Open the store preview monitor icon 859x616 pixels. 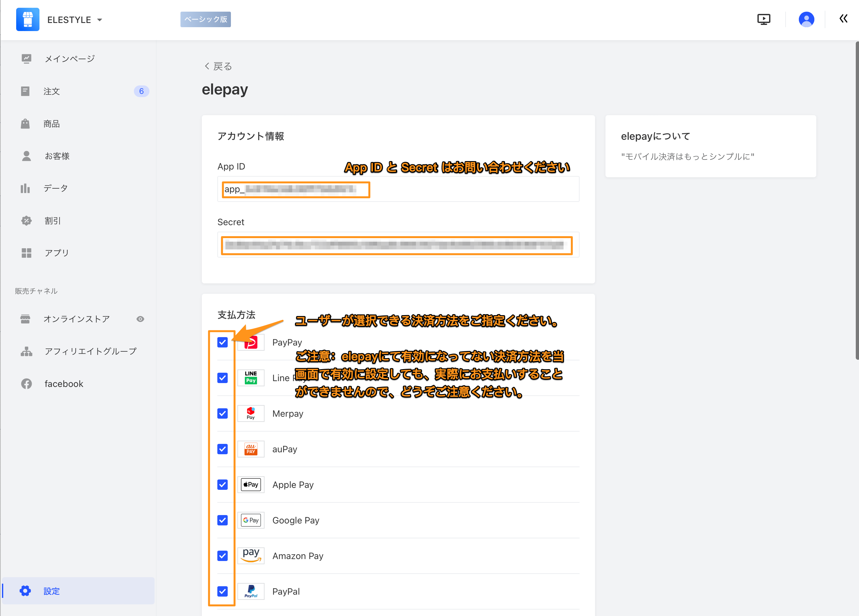[x=764, y=19]
